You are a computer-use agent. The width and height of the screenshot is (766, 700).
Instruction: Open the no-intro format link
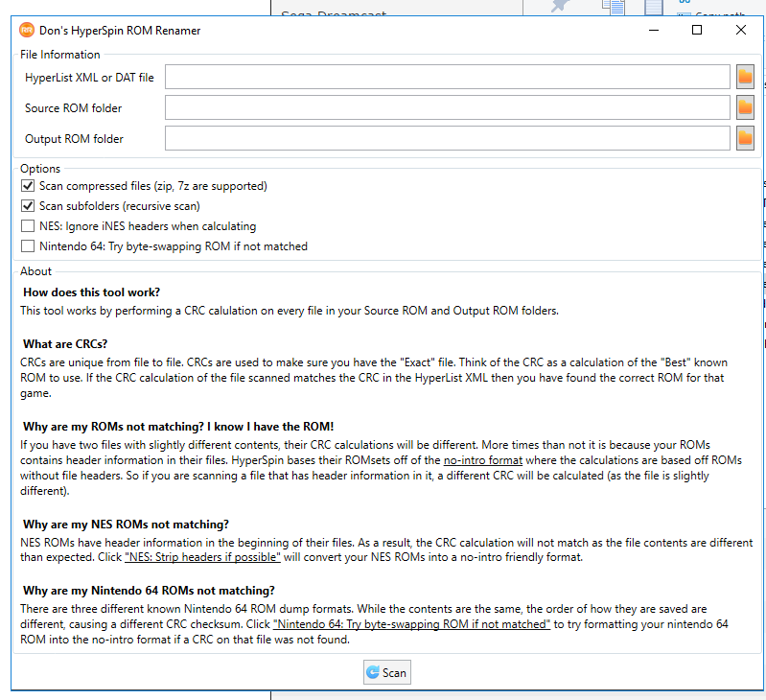click(x=482, y=460)
